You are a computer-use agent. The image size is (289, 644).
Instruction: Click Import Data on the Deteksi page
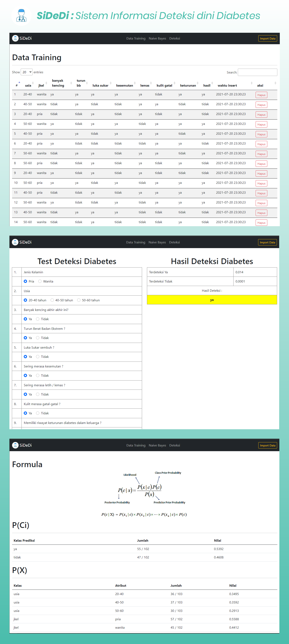coord(267,242)
